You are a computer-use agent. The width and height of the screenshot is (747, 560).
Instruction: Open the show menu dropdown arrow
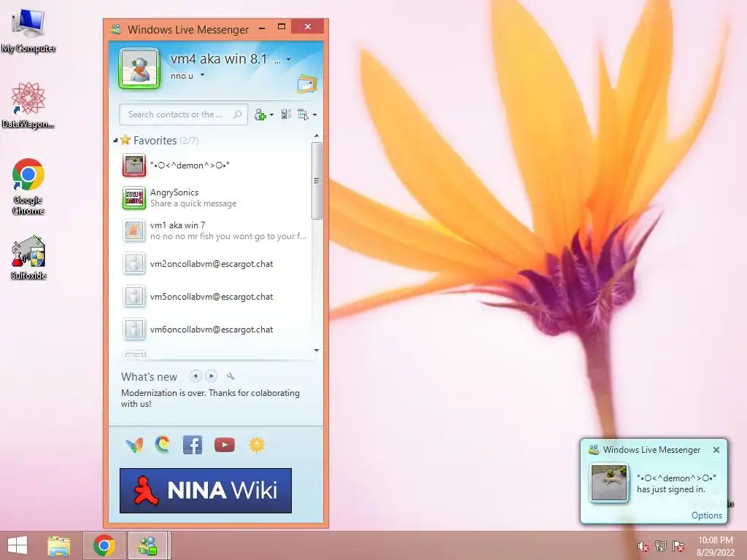click(x=314, y=114)
